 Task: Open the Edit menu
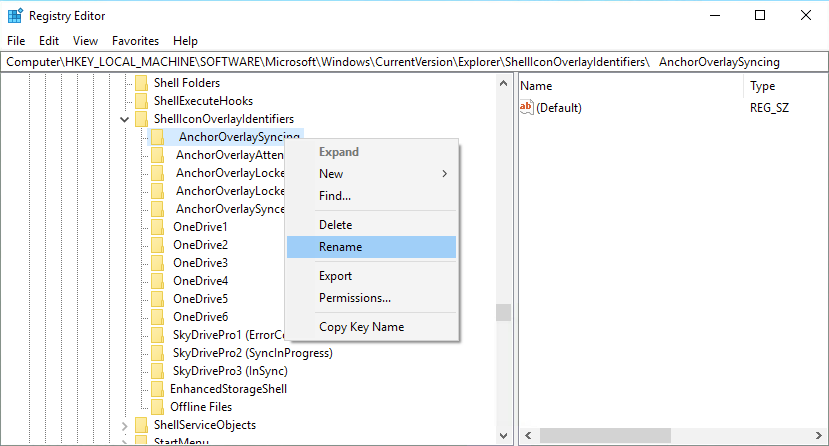[49, 41]
